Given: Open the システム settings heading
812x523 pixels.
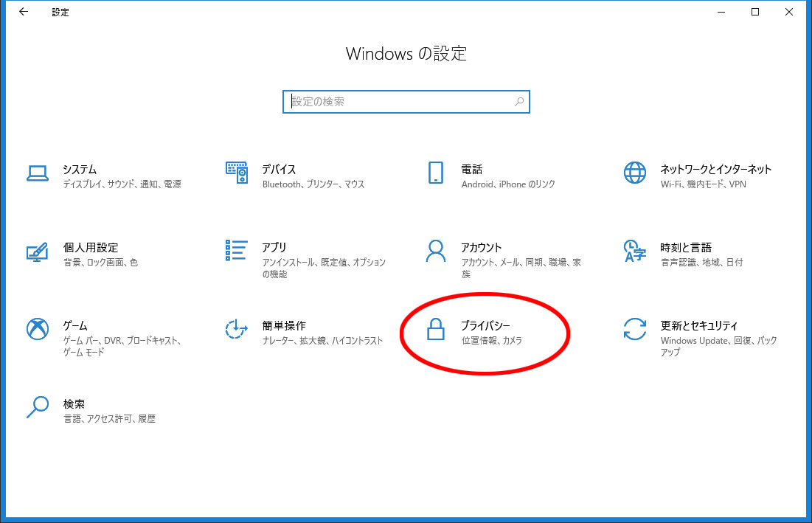Looking at the screenshot, I should coord(80,170).
